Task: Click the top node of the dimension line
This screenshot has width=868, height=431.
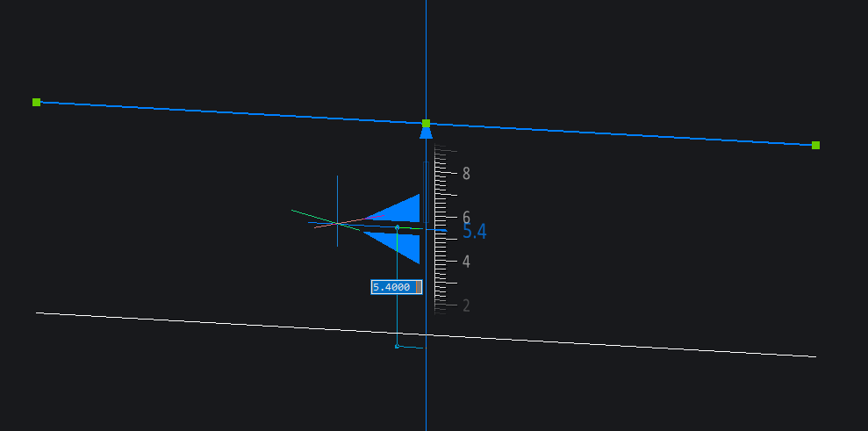Action: click(397, 227)
